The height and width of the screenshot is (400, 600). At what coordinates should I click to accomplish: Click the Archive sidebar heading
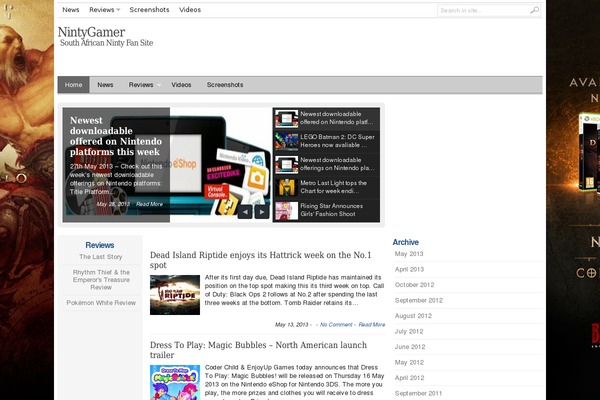tap(406, 242)
